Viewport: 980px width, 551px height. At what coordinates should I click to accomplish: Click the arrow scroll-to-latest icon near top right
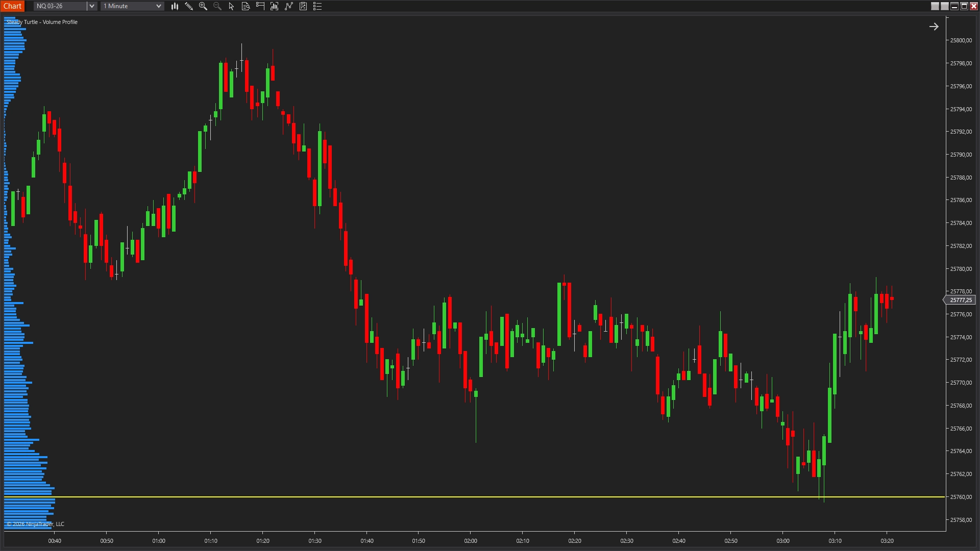[934, 26]
